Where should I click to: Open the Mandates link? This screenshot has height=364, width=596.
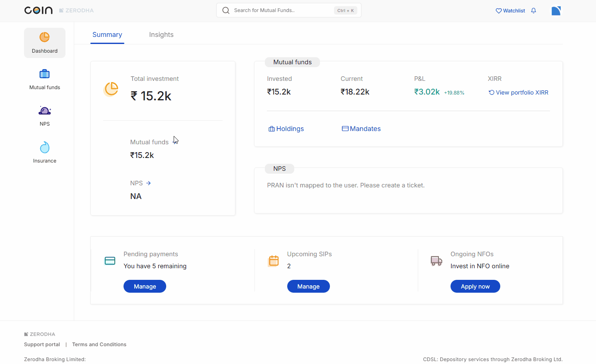point(361,129)
